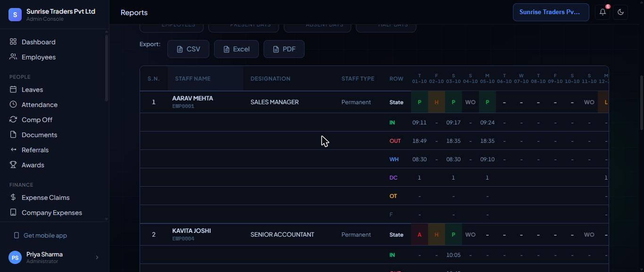Toggle dark mode moon icon
This screenshot has width=644, height=272.
620,12
